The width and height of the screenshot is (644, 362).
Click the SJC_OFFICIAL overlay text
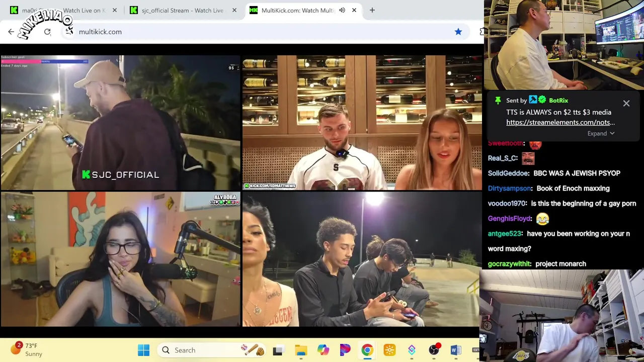121,174
